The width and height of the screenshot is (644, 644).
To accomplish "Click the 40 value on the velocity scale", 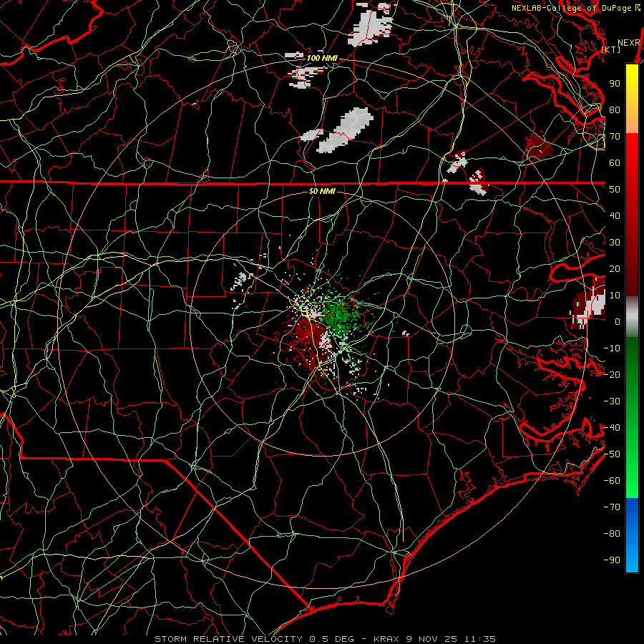I will (615, 215).
